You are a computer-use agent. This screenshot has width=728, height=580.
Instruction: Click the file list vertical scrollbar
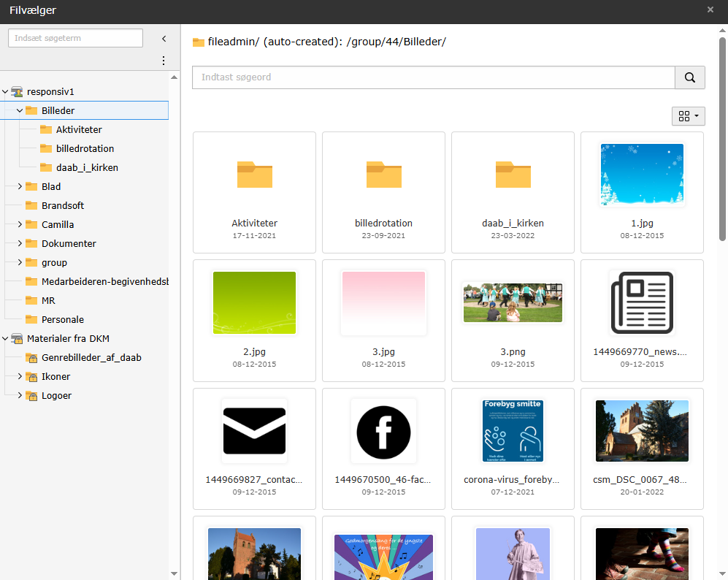pos(722,140)
